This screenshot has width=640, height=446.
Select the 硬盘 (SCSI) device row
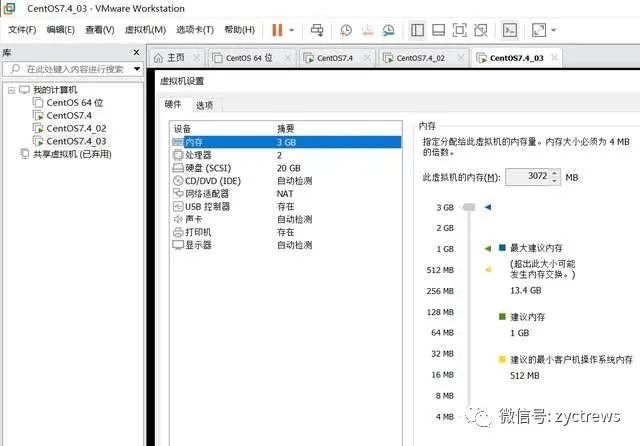tap(286, 168)
